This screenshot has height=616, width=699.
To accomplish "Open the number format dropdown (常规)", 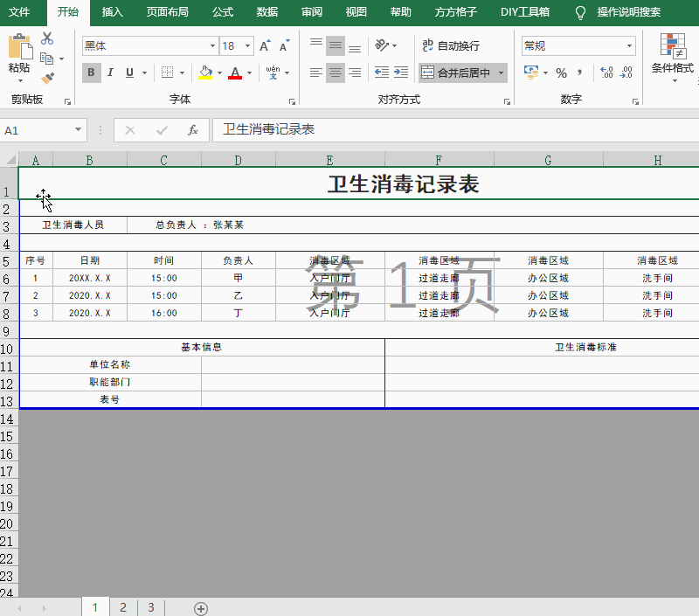I will coord(629,46).
